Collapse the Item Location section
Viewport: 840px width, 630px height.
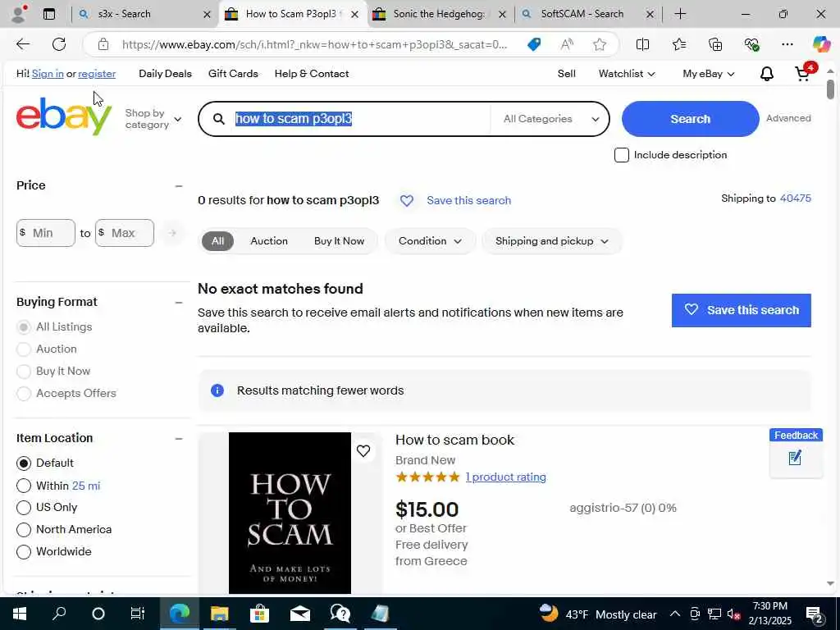179,439
